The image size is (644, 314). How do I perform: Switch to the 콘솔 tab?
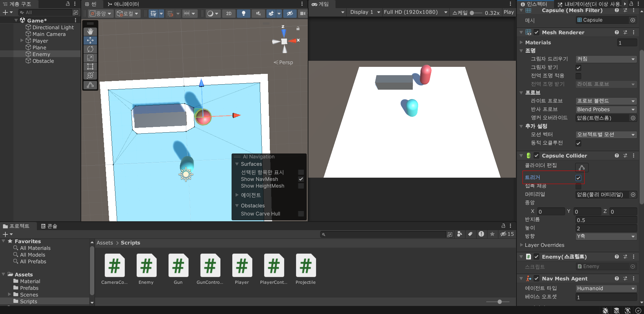tap(49, 226)
